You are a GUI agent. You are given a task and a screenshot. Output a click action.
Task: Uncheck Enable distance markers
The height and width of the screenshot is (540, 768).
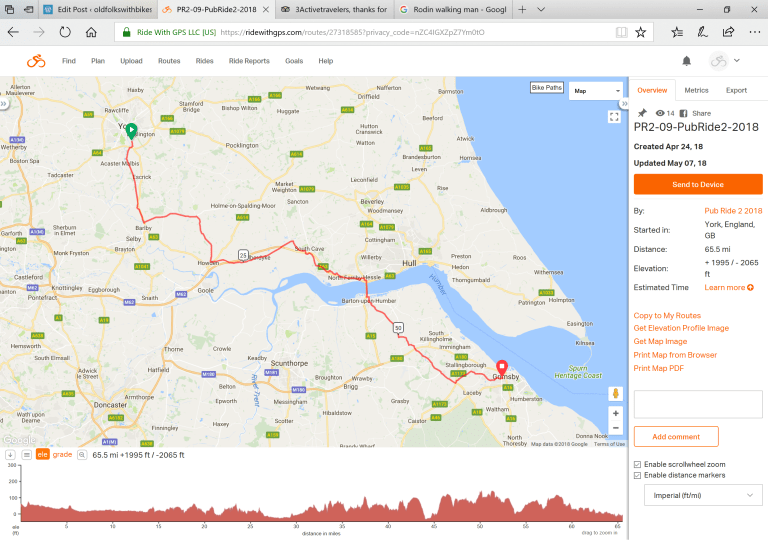click(639, 475)
